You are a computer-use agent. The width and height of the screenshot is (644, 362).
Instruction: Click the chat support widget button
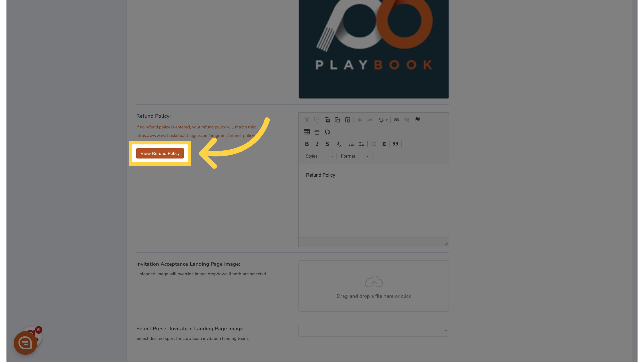pos(25,343)
